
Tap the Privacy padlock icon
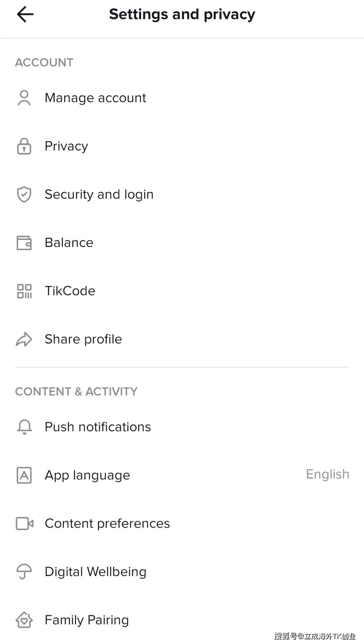(x=24, y=146)
